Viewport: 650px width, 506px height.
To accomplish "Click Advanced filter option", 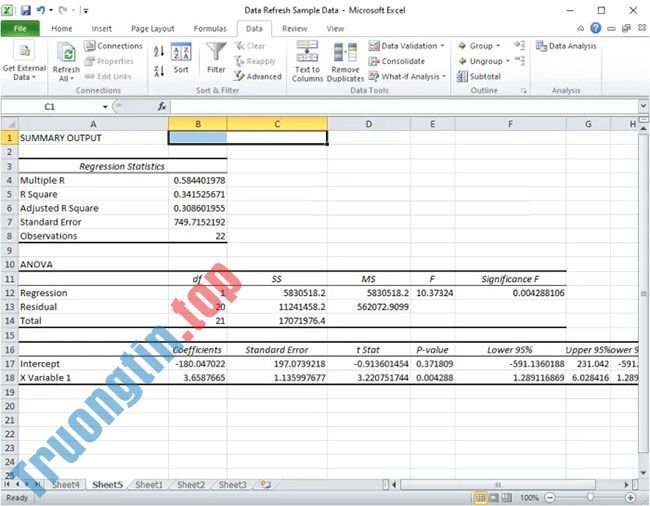I will [x=257, y=76].
